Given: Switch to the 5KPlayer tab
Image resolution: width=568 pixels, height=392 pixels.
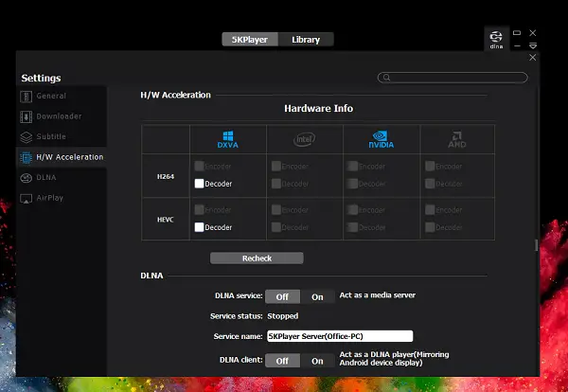Looking at the screenshot, I should click(250, 40).
